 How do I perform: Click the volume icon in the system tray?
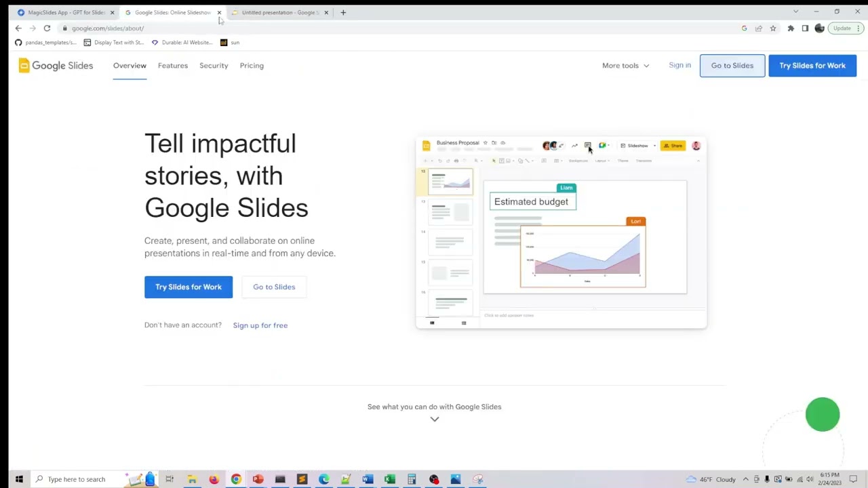click(x=810, y=479)
